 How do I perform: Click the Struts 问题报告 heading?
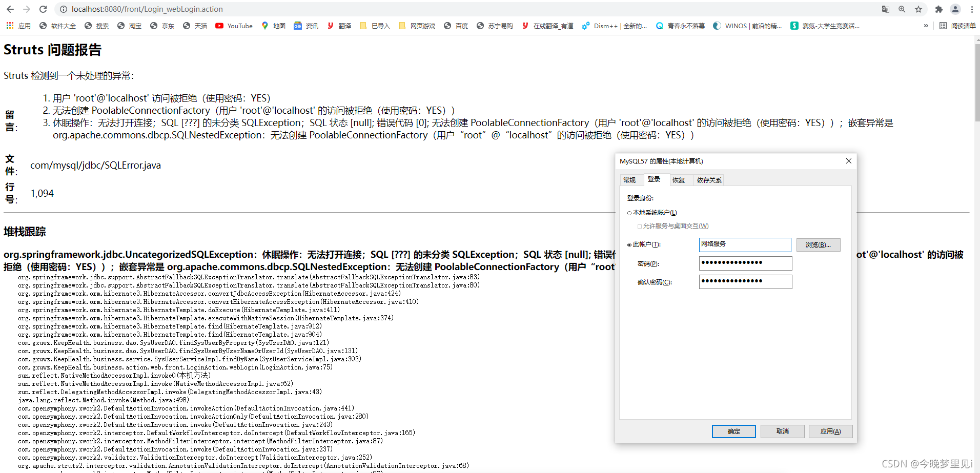[x=52, y=50]
